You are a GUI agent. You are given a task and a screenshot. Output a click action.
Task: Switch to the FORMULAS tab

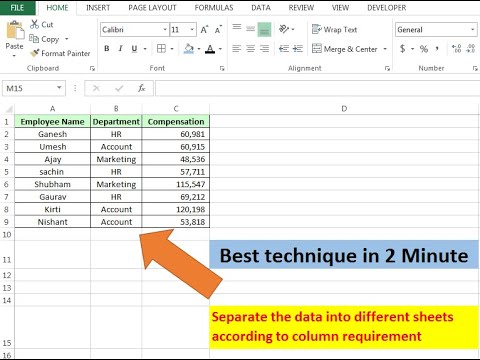coord(214,8)
